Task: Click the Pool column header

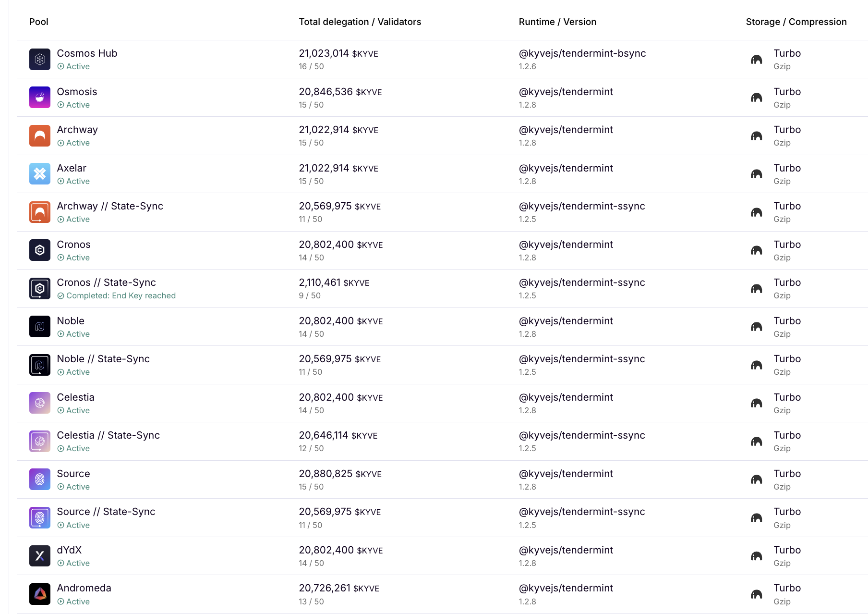Action: (x=38, y=22)
